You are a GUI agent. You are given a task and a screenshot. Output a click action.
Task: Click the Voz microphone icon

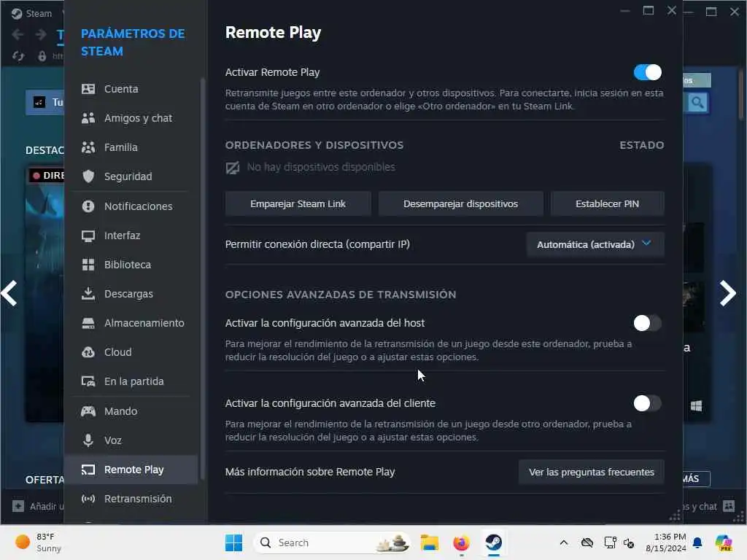click(88, 440)
